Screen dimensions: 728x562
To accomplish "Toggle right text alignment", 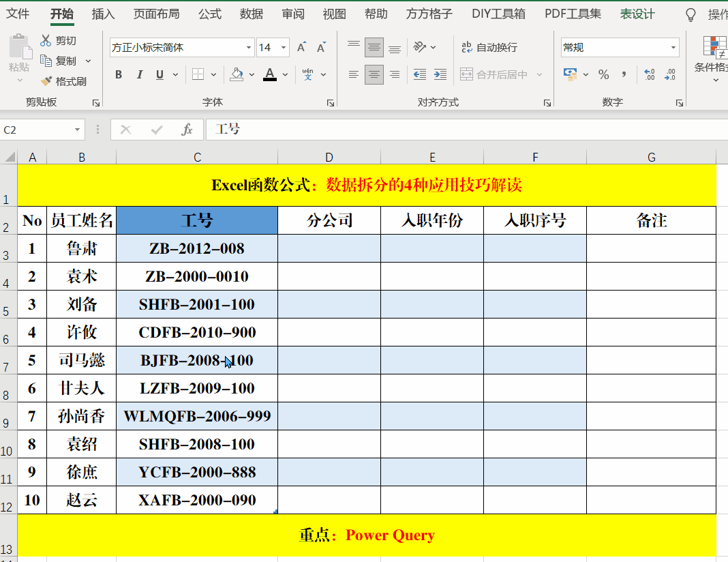I will 395,74.
